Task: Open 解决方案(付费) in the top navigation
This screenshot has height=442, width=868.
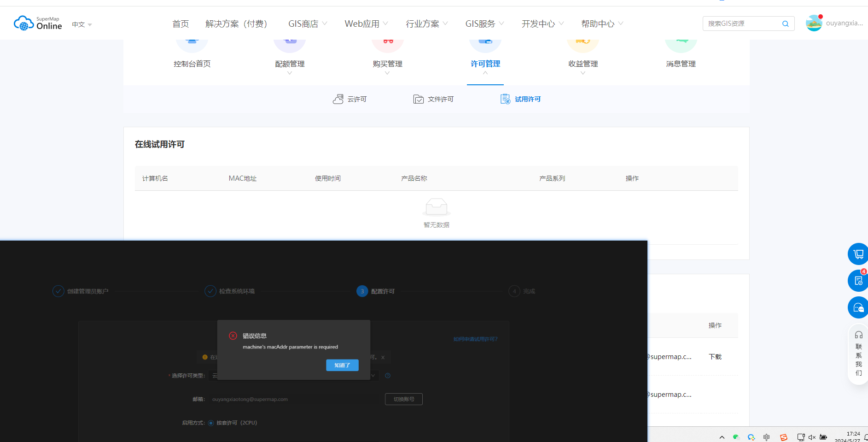Action: (236, 24)
